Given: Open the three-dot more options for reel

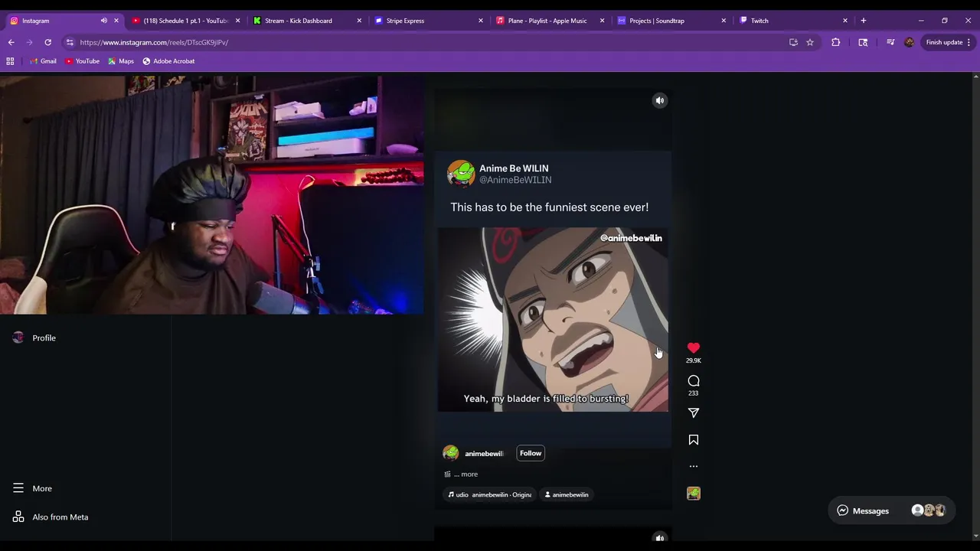Looking at the screenshot, I should click(693, 466).
